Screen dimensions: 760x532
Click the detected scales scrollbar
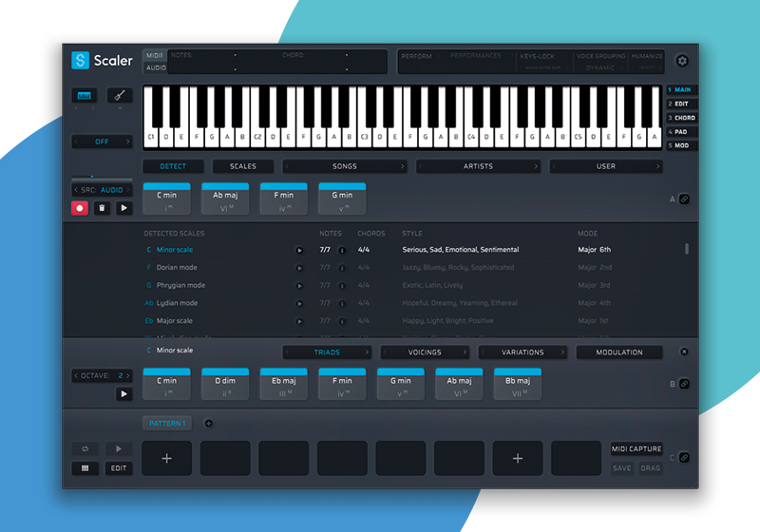click(x=686, y=249)
